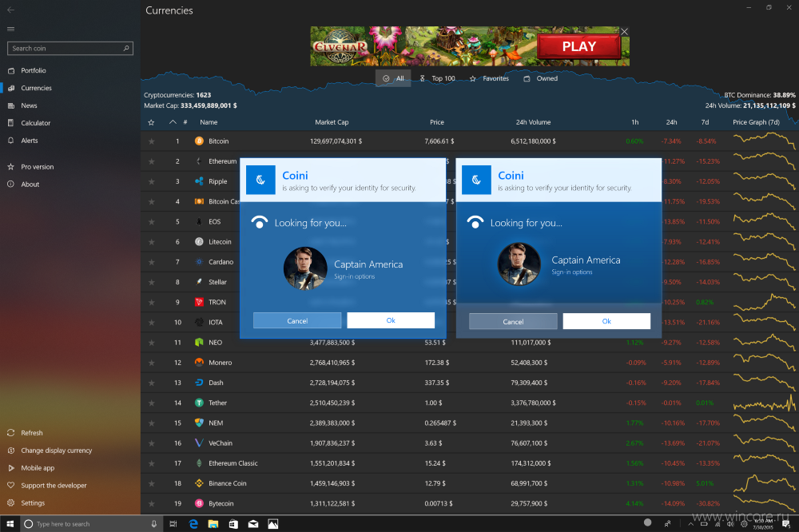799x532 pixels.
Task: Select the All filter tab
Action: 393,78
